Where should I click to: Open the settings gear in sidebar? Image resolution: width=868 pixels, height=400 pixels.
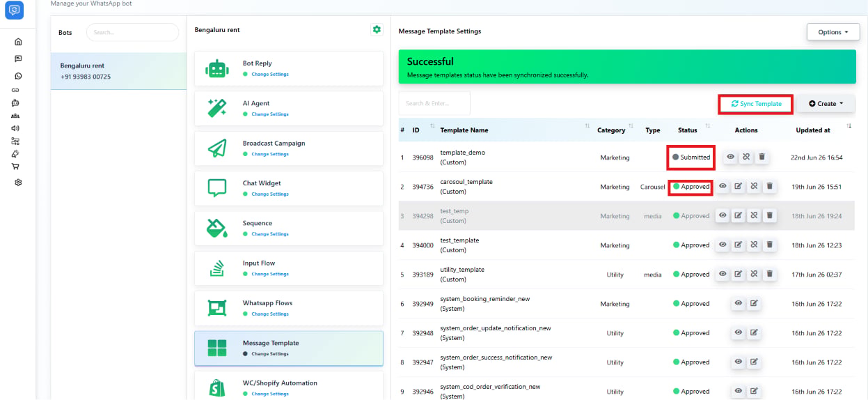(x=18, y=183)
